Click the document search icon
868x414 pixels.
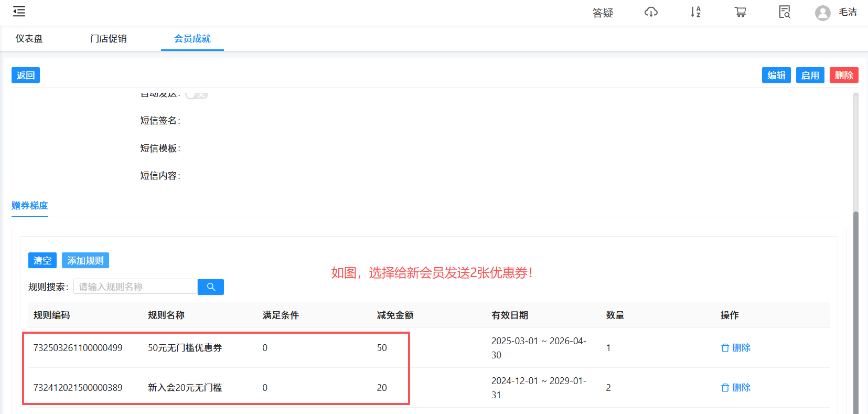coord(785,12)
